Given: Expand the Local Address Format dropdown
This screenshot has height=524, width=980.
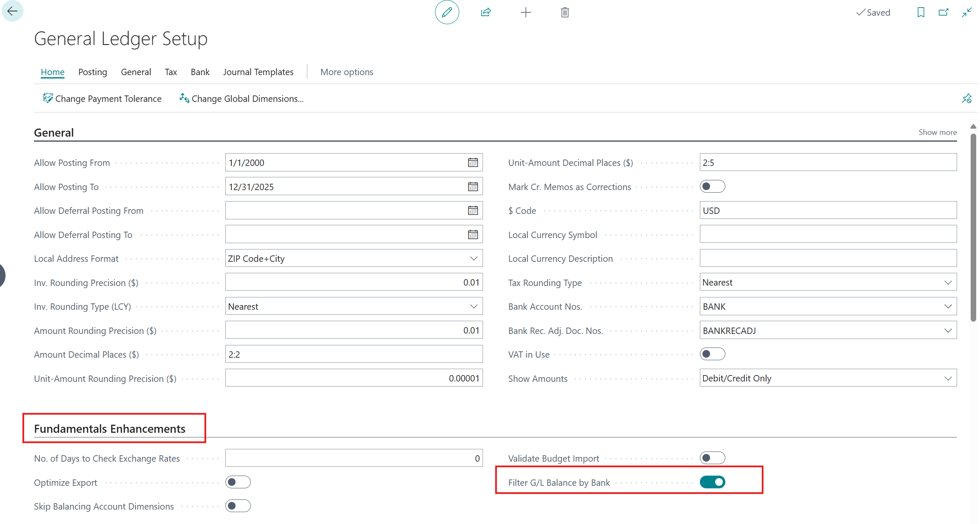Looking at the screenshot, I should 474,259.
